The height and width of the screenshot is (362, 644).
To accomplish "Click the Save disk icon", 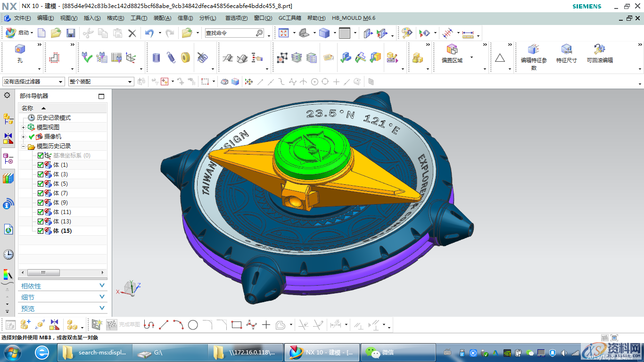I will coord(71,33).
